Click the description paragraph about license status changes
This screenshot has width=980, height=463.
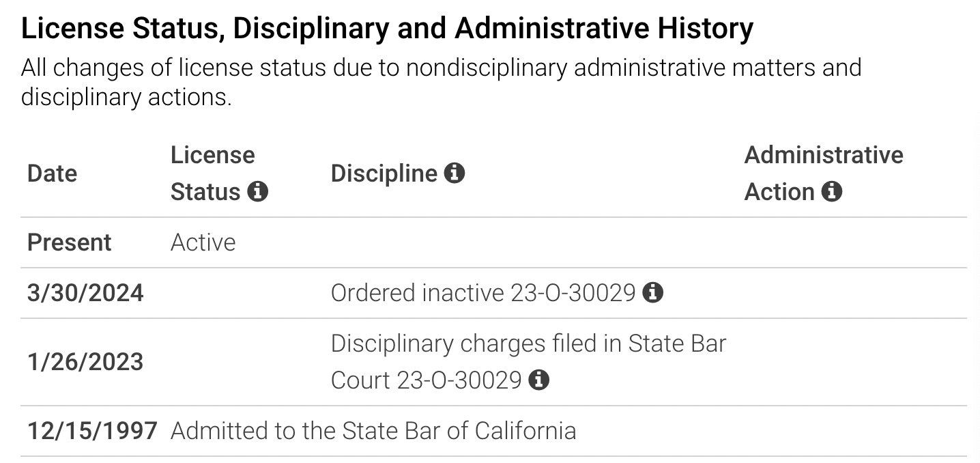click(442, 82)
